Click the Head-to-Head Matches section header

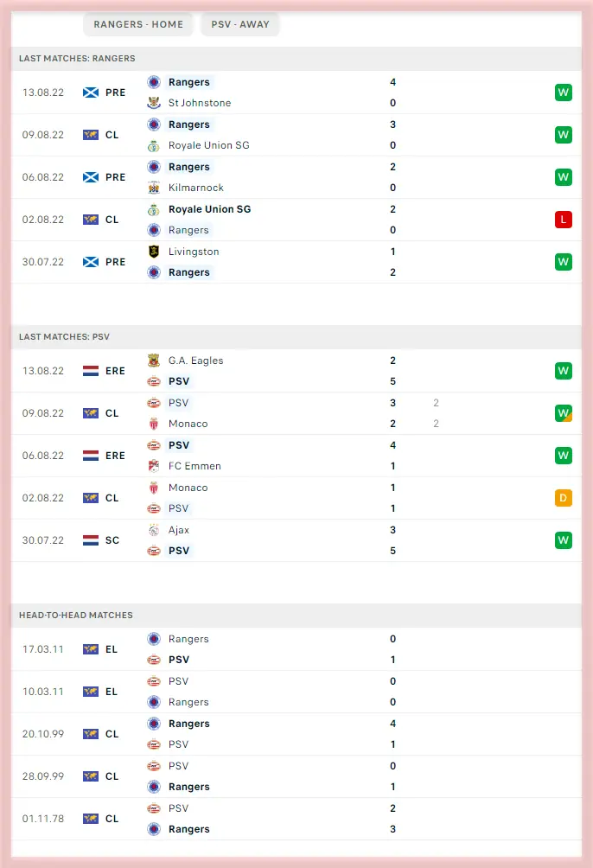point(76,615)
